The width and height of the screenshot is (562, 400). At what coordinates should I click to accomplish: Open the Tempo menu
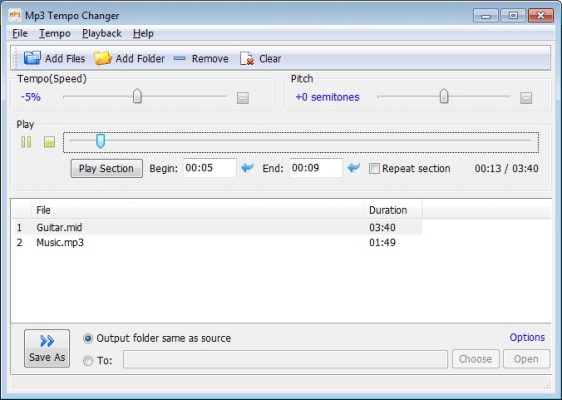pos(54,33)
